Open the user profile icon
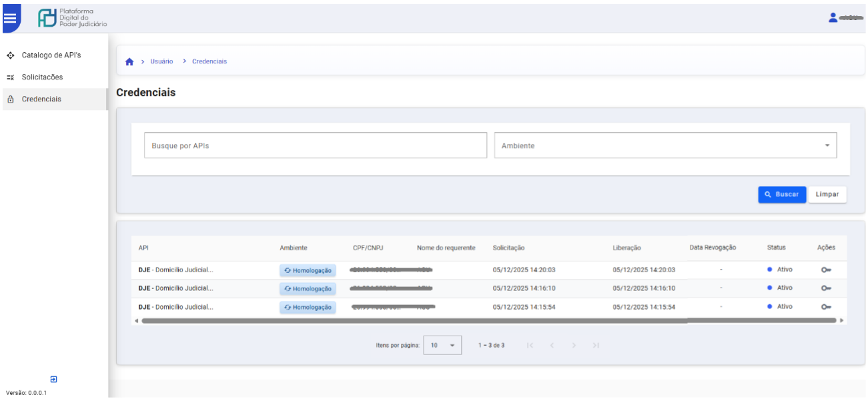This screenshot has height=399, width=868. (833, 17)
